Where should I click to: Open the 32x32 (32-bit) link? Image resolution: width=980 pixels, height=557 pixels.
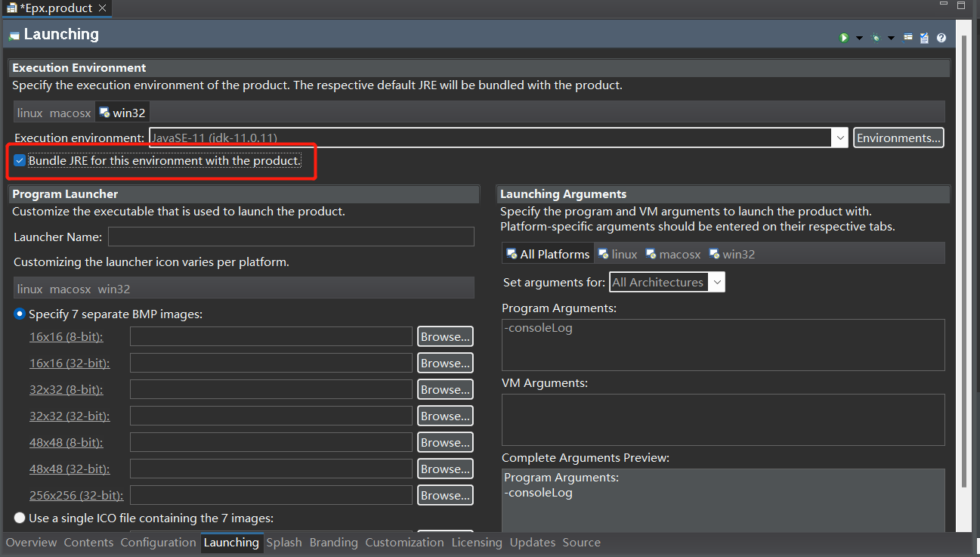[70, 416]
